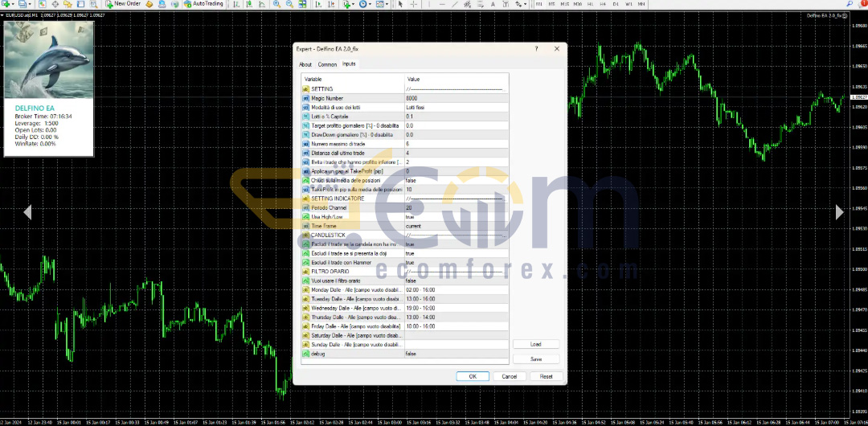Reset the input values
Image resolution: width=868 pixels, height=426 pixels.
pos(546,376)
